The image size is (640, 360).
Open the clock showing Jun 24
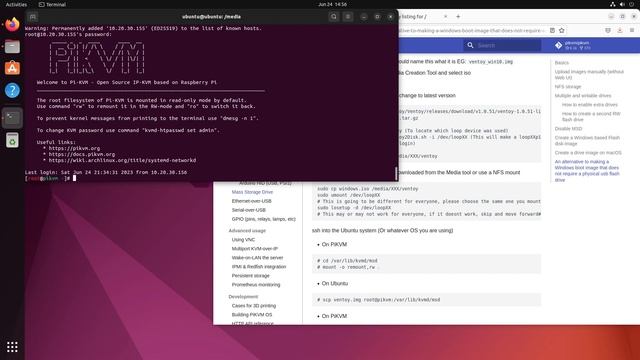tap(332, 4)
